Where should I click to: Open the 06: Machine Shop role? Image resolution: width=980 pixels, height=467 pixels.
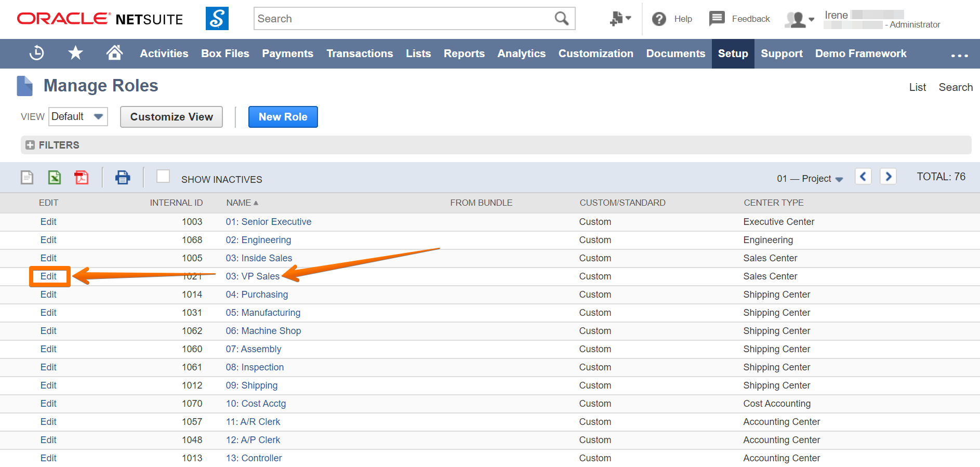pyautogui.click(x=263, y=331)
